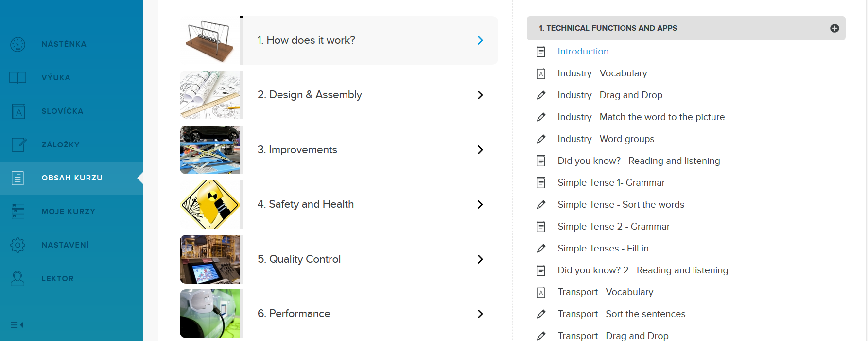Click chevron arrow for 5. Quality Control
Image resolution: width=868 pixels, height=341 pixels.
[x=480, y=259]
